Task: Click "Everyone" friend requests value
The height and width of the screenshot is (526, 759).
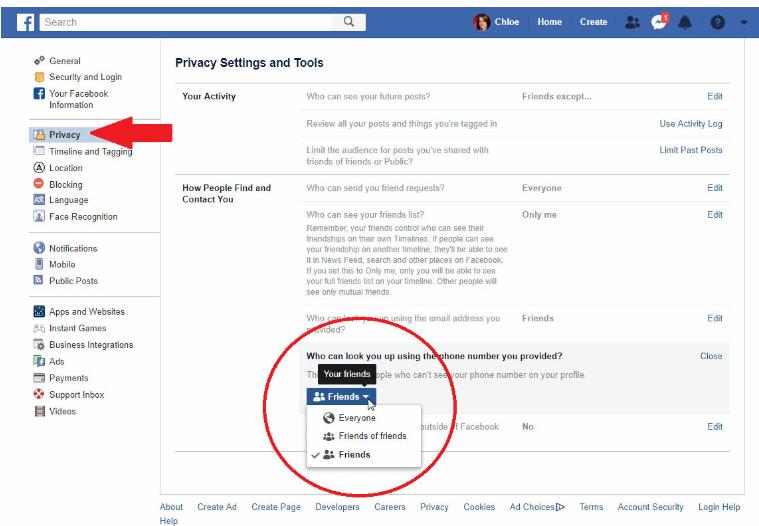Action: 542,188
